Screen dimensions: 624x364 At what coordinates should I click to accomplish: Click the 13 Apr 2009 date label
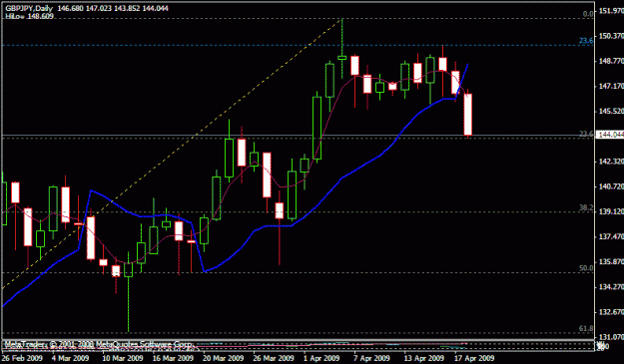coord(423,358)
